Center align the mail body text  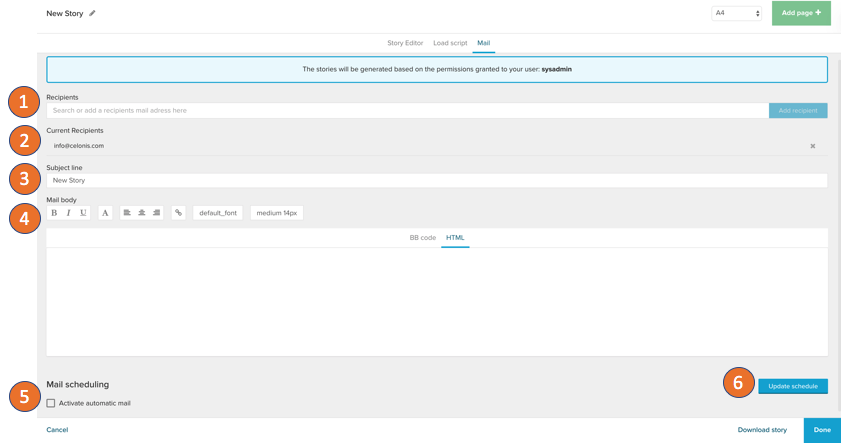click(x=142, y=213)
